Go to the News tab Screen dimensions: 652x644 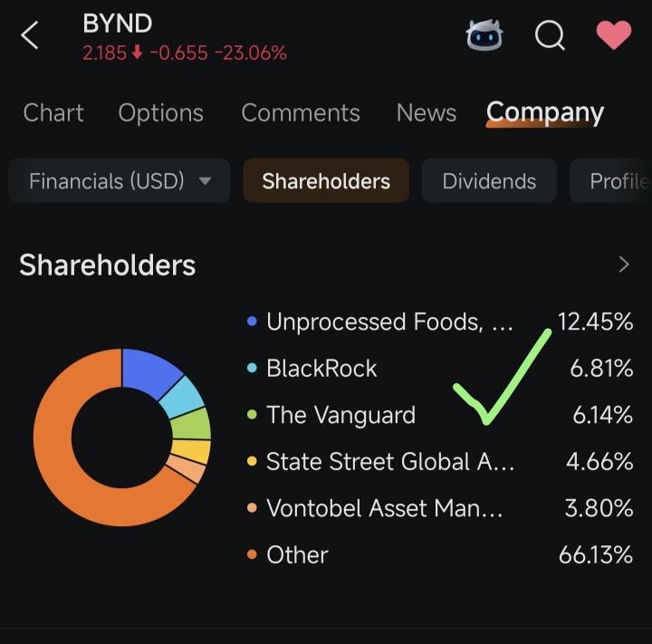427,112
